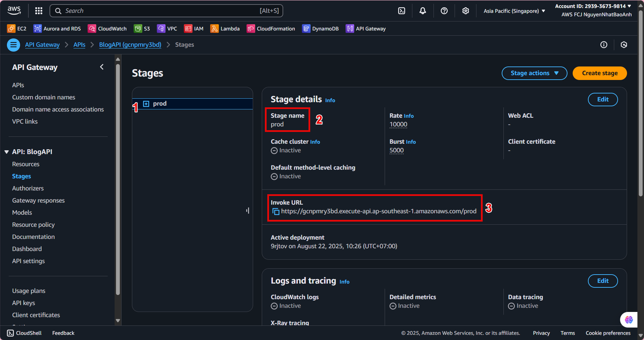Open the Asia Pacific (Singapore) region selector

coord(514,11)
